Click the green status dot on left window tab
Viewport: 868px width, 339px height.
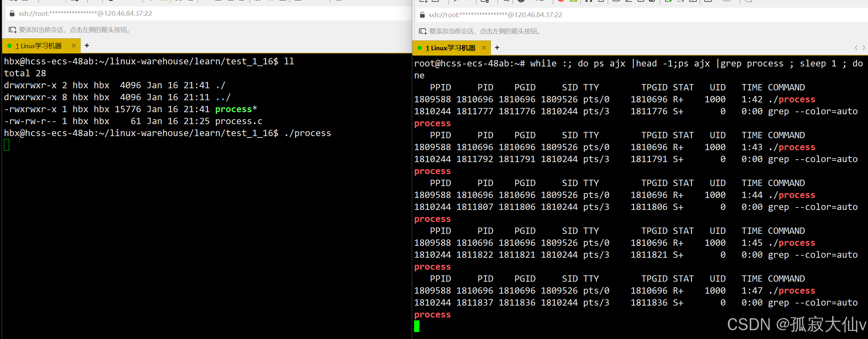10,46
